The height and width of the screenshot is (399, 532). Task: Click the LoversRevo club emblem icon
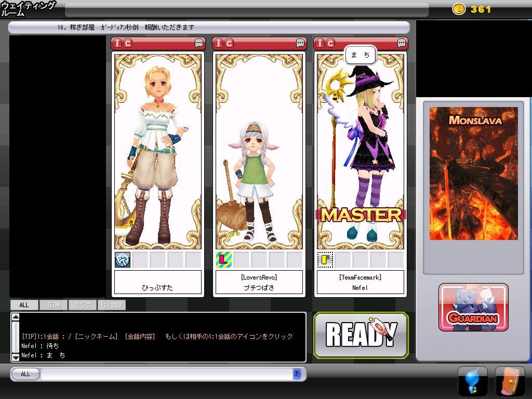click(x=223, y=259)
